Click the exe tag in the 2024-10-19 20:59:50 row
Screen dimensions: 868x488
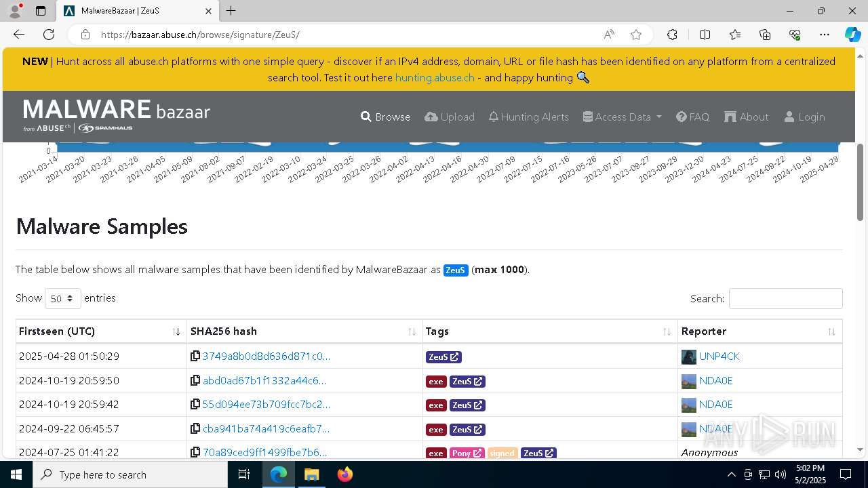436,382
